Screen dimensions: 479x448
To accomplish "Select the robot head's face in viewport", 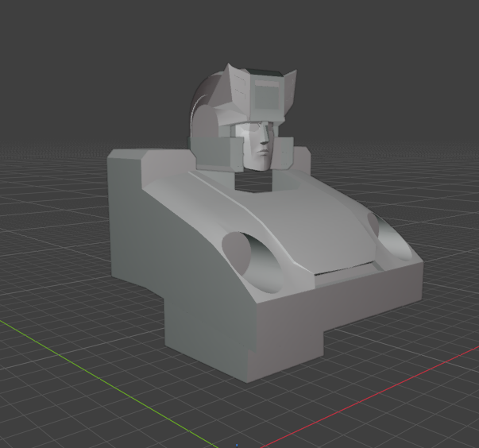I will 258,145.
